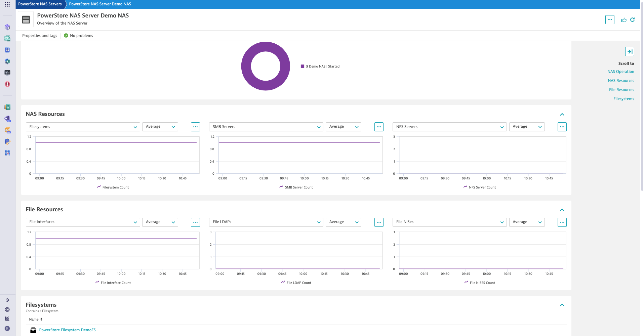The width and height of the screenshot is (644, 336).
Task: Collapse the File Resources section
Action: (x=562, y=210)
